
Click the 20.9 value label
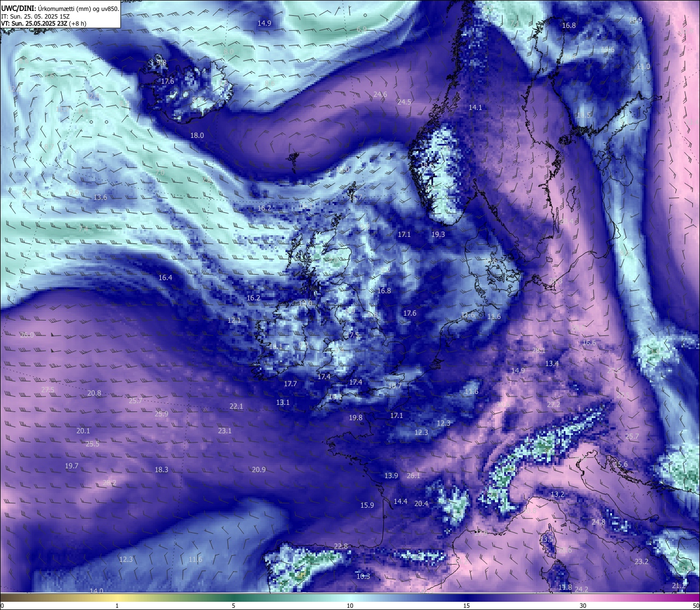tap(259, 469)
